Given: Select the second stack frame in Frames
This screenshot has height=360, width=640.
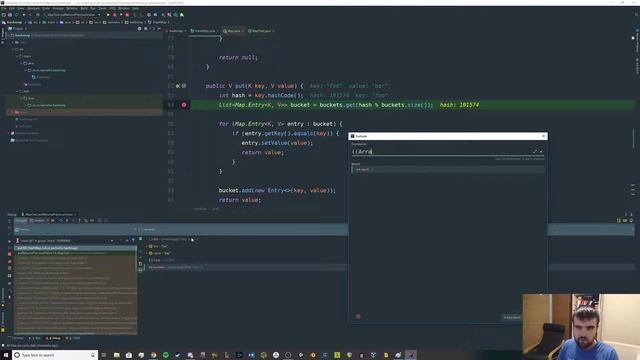Looking at the screenshot, I should pyautogui.click(x=76, y=253).
